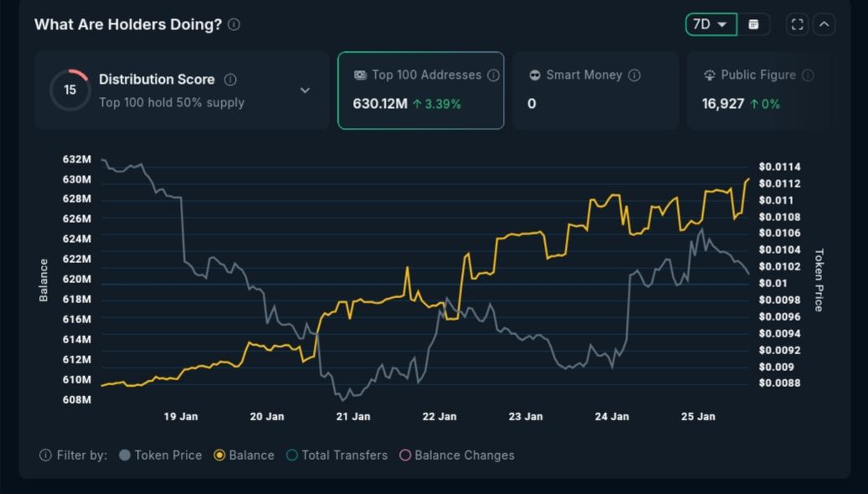Click the fullscreen expand icon

(798, 24)
